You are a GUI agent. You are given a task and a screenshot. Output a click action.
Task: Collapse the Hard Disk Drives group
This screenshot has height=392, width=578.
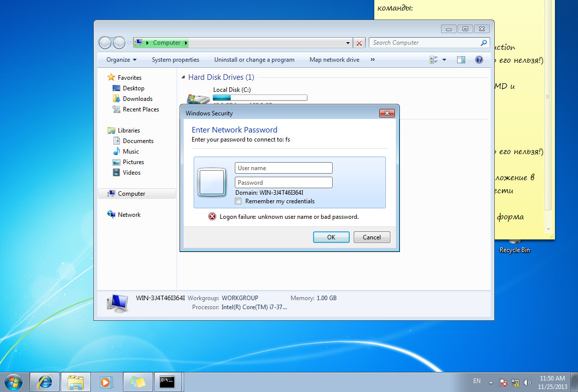[x=183, y=77]
